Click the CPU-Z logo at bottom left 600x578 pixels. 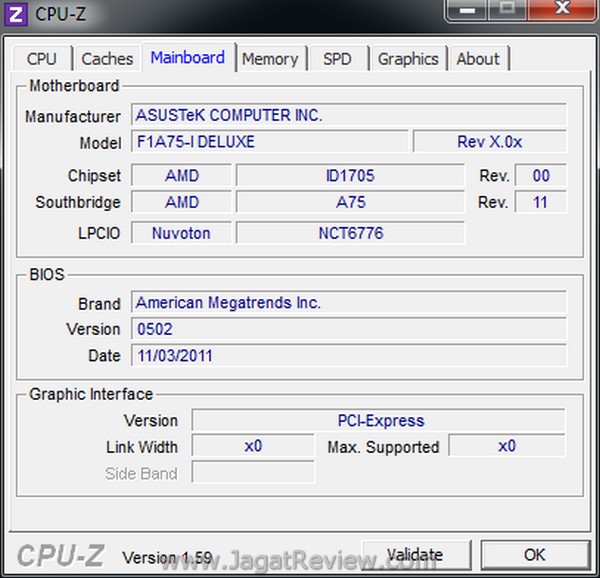[60, 556]
